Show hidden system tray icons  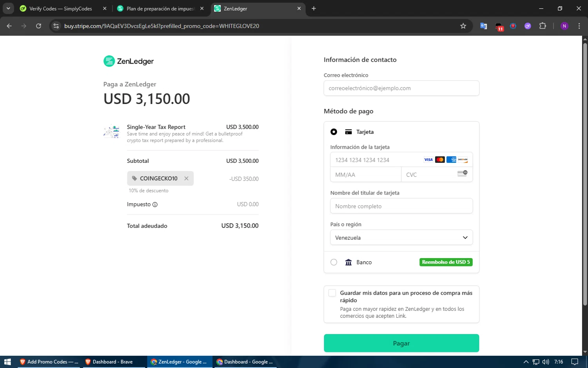point(526,362)
